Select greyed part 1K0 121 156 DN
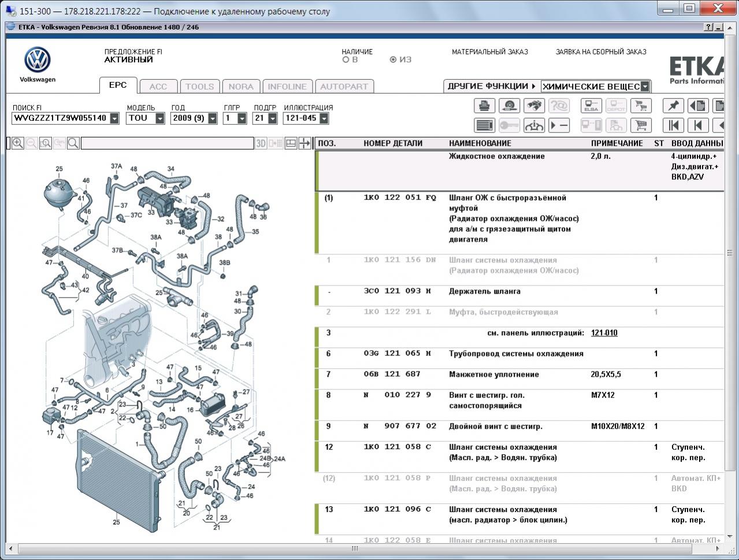 [x=400, y=260]
